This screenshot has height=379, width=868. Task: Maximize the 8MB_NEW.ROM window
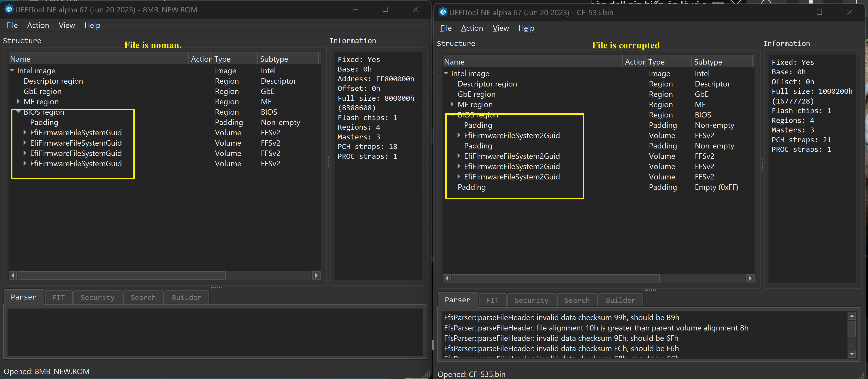[385, 10]
